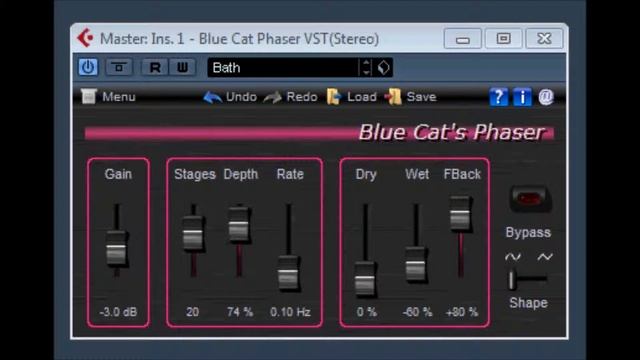Click the 0 % dry value
The width and height of the screenshot is (640, 360).
366,312
